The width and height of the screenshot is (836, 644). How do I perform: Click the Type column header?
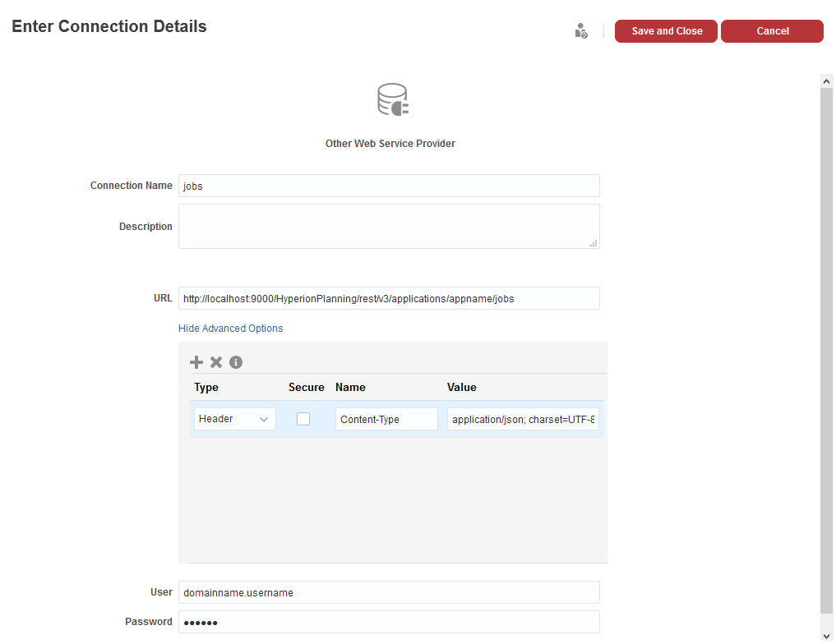206,387
